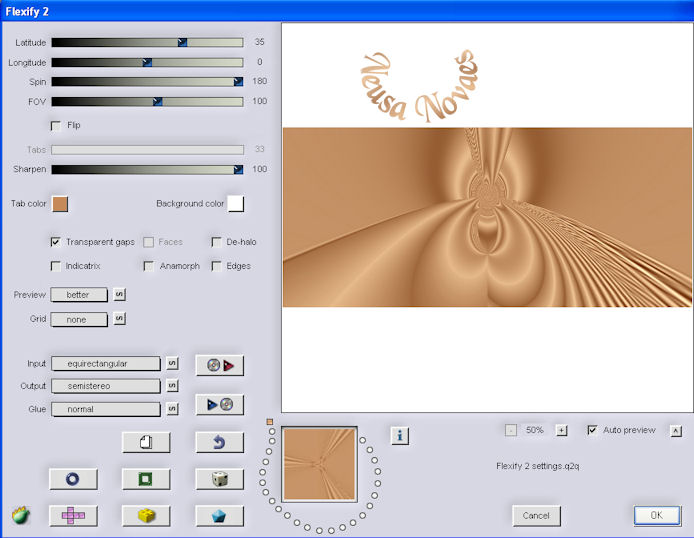Click the source image thumbnail
Screen dimensions: 694x538
(x=319, y=464)
